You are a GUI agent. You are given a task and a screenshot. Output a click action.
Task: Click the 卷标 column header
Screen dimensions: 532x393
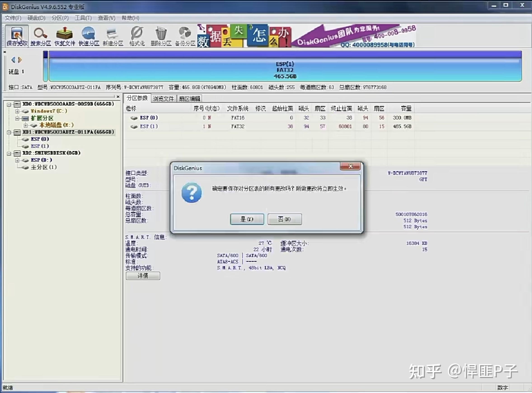131,109
